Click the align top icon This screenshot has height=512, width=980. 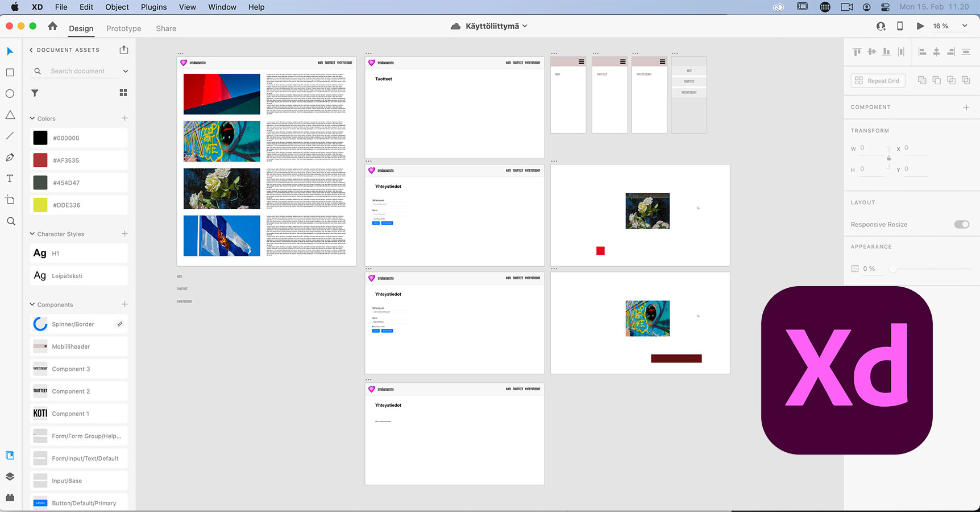(x=857, y=52)
